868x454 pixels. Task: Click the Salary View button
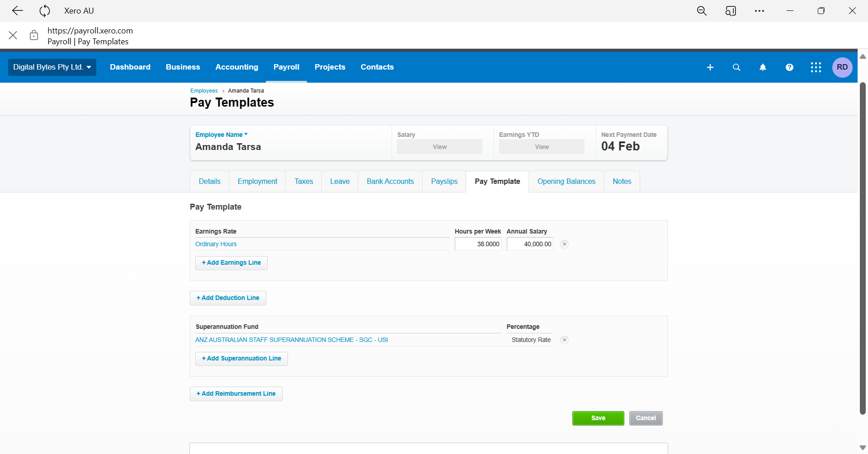click(x=439, y=147)
